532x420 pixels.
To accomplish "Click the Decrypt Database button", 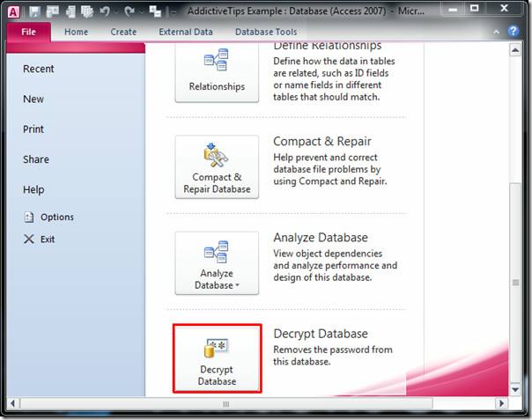I will [x=217, y=358].
